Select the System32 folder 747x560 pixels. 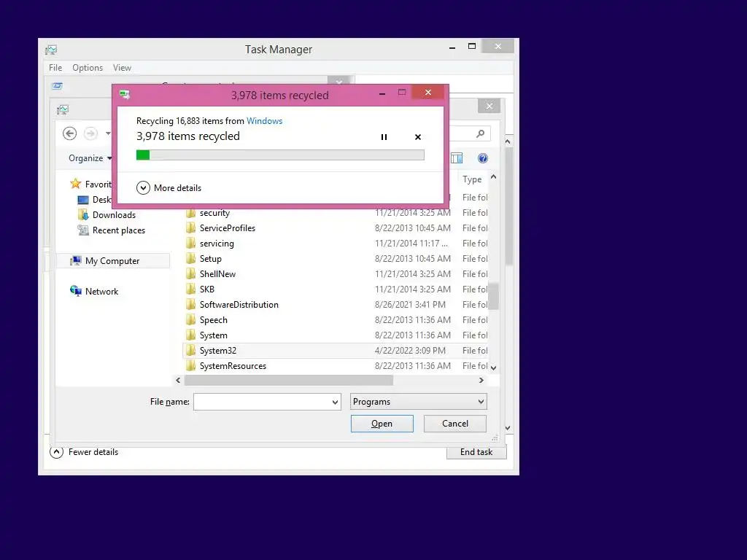coord(217,351)
